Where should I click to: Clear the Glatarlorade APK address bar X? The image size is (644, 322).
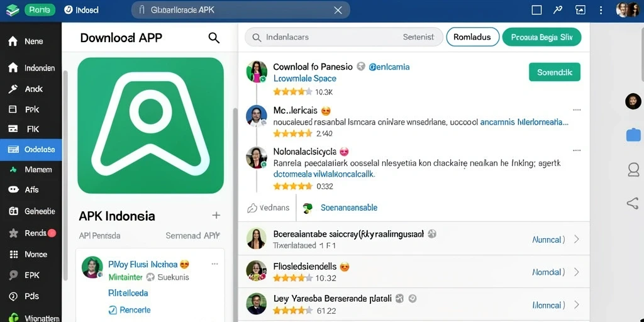tap(338, 10)
